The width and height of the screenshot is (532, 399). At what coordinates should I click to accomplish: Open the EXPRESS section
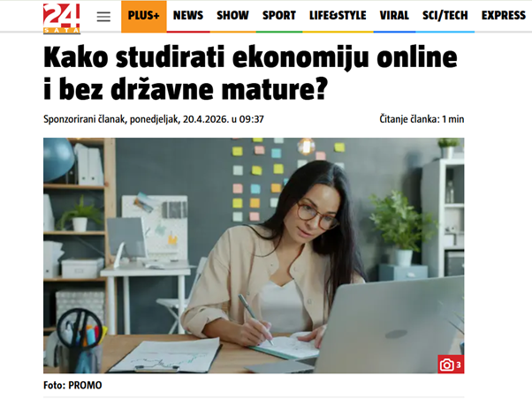tap(504, 16)
